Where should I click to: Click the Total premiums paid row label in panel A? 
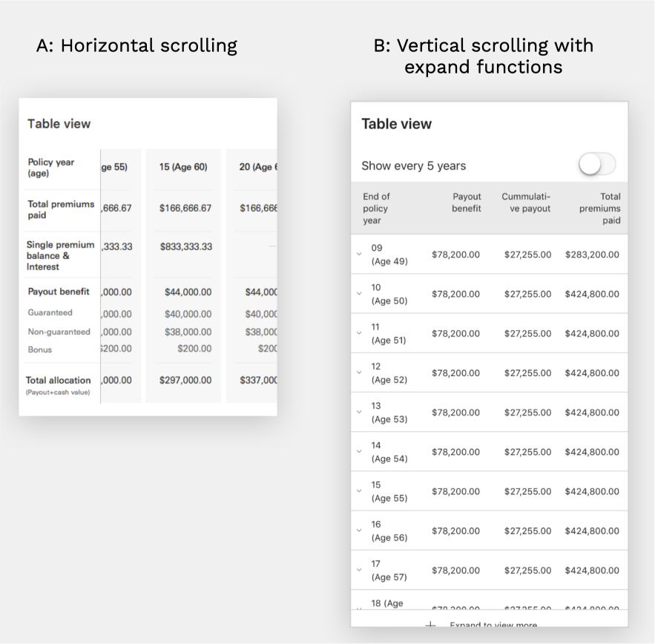(61, 209)
